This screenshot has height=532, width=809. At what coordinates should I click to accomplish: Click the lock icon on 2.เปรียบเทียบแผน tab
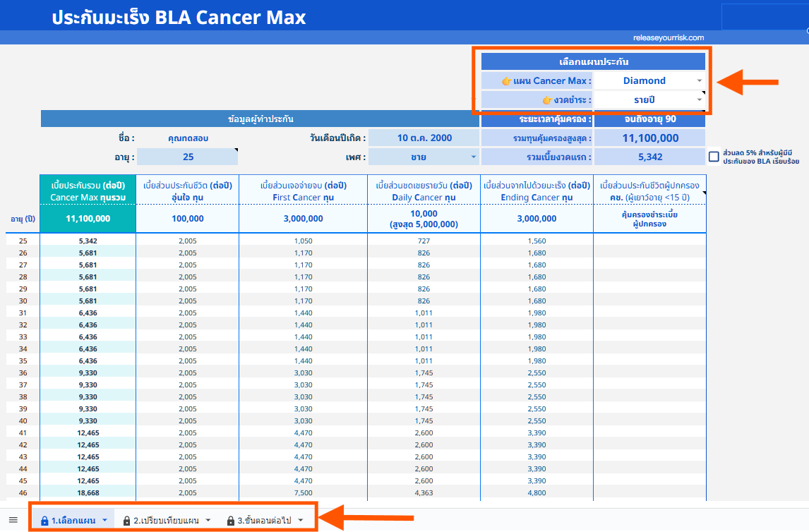pos(127,521)
